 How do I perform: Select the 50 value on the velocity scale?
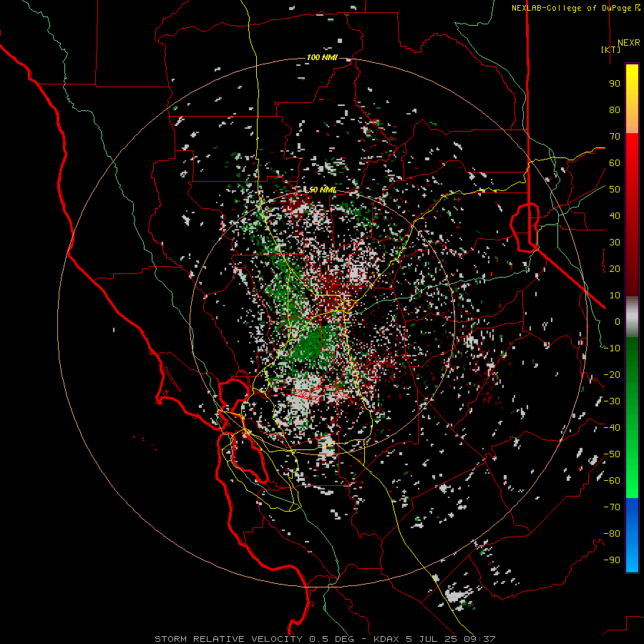point(615,190)
